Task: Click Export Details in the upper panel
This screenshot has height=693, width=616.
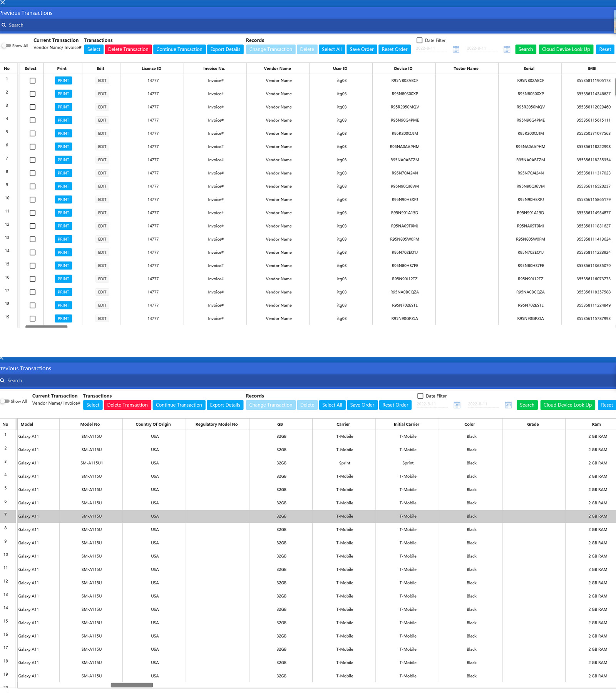Action: [x=225, y=49]
